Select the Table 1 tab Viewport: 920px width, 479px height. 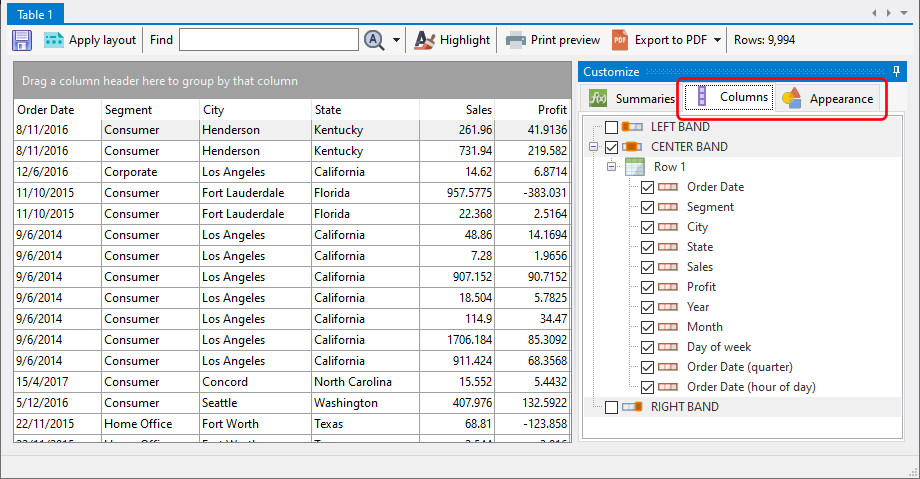tap(33, 13)
